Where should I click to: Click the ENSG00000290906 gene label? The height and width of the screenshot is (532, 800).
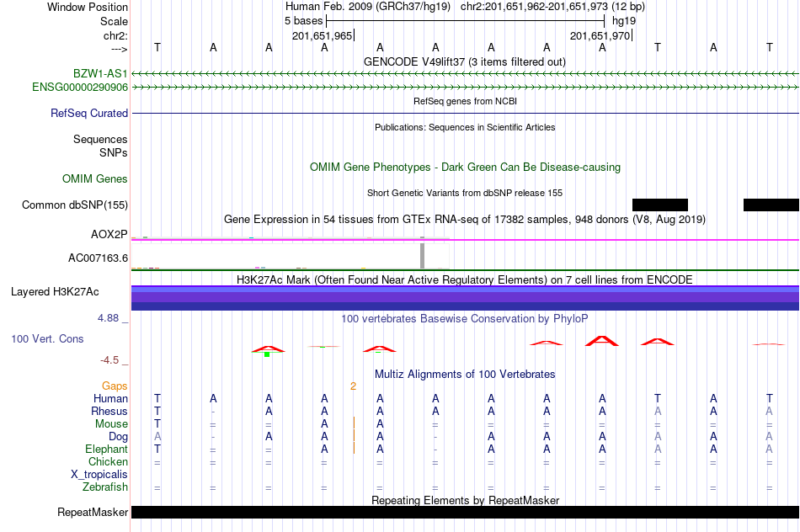click(x=80, y=88)
